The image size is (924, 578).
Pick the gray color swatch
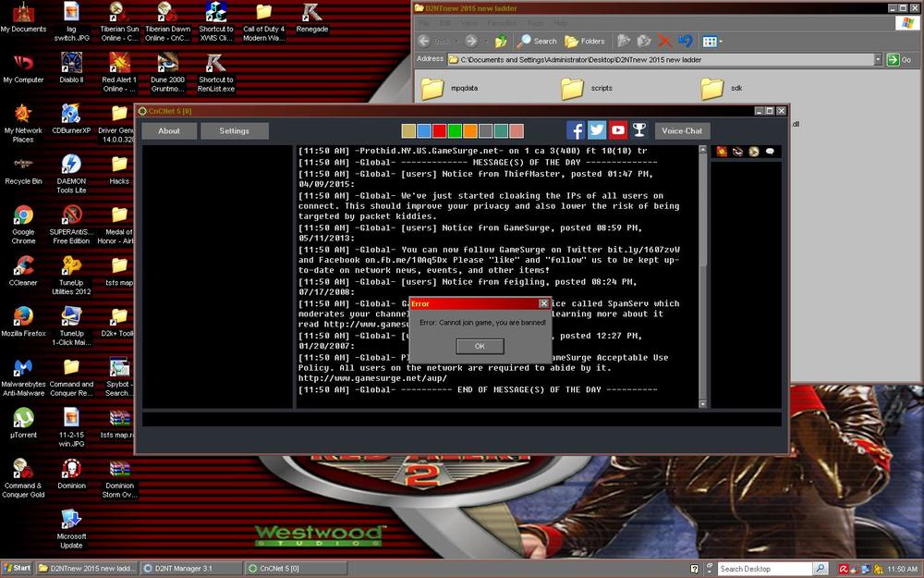[485, 131]
